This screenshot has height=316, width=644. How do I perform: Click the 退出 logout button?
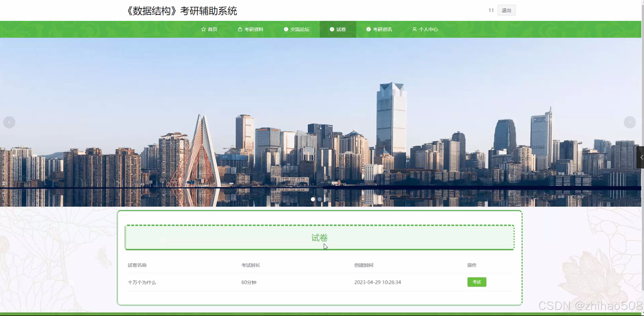[506, 10]
